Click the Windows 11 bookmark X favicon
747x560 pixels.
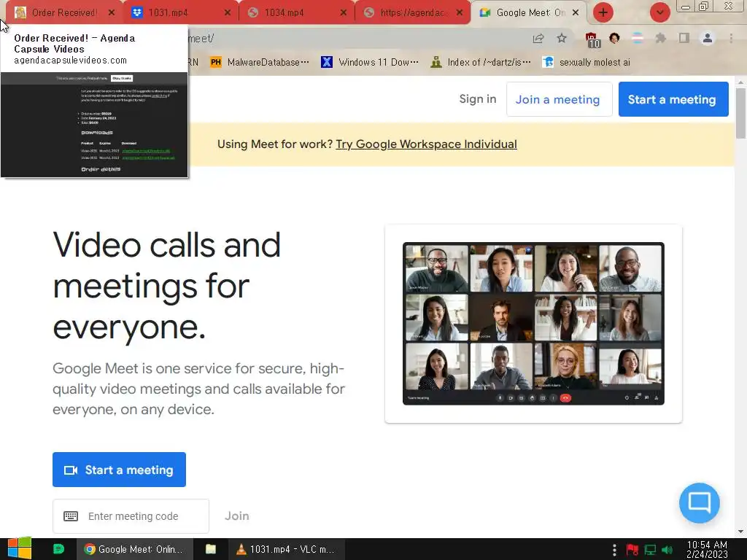(x=326, y=62)
